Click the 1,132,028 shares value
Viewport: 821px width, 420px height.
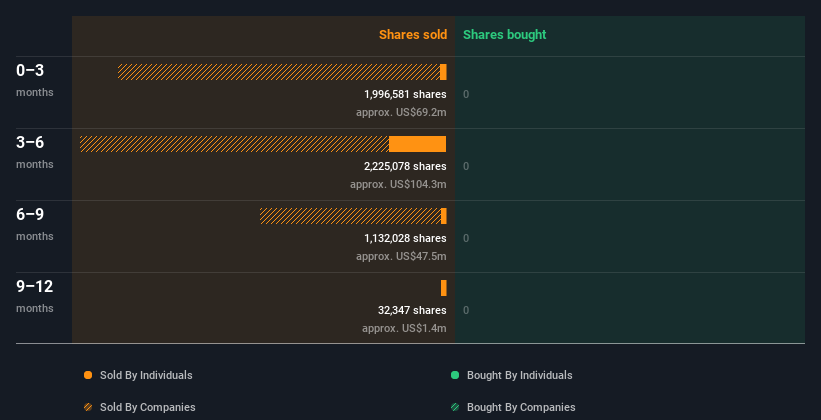click(x=405, y=238)
